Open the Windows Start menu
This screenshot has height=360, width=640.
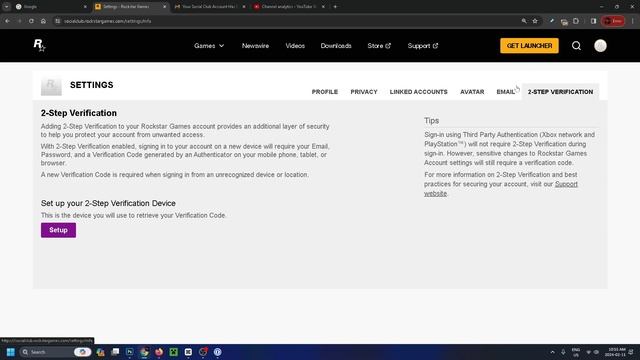11,352
